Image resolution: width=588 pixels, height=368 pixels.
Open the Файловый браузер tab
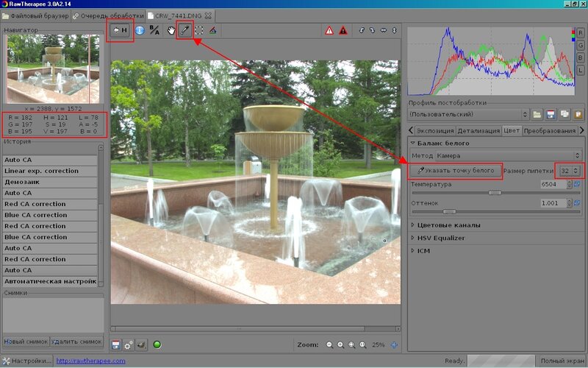coord(35,15)
